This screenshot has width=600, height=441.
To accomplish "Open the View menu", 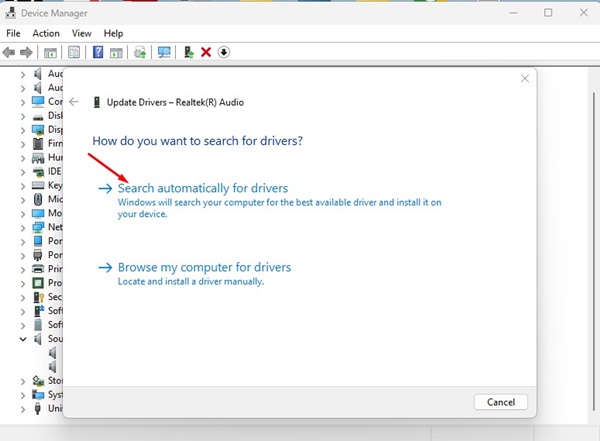I will click(x=84, y=33).
